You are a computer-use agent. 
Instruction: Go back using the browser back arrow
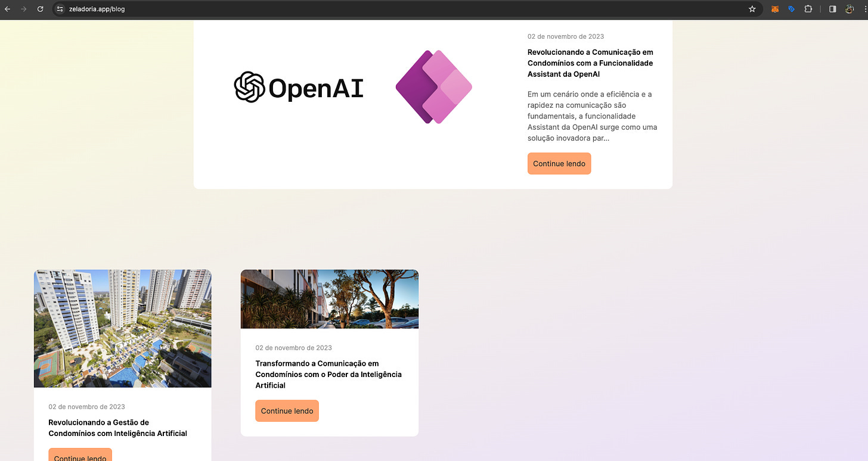point(8,9)
